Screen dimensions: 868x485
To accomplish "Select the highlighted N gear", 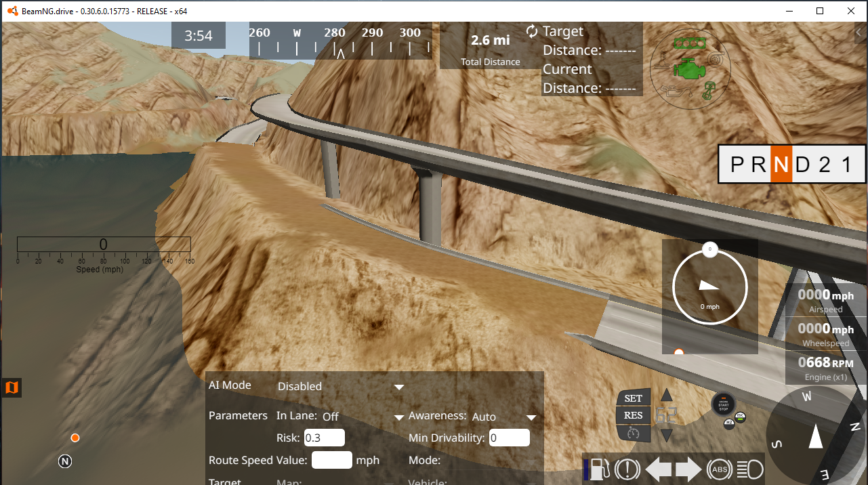I will 781,165.
